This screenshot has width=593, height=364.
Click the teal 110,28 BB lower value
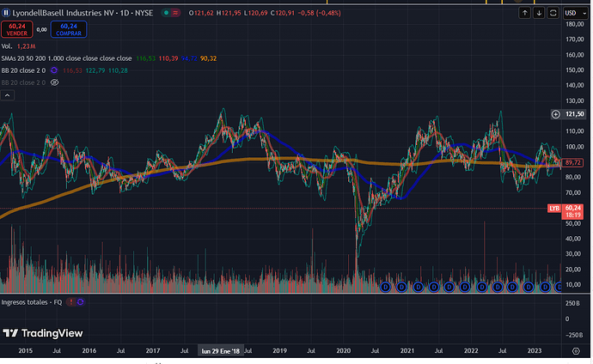(118, 70)
